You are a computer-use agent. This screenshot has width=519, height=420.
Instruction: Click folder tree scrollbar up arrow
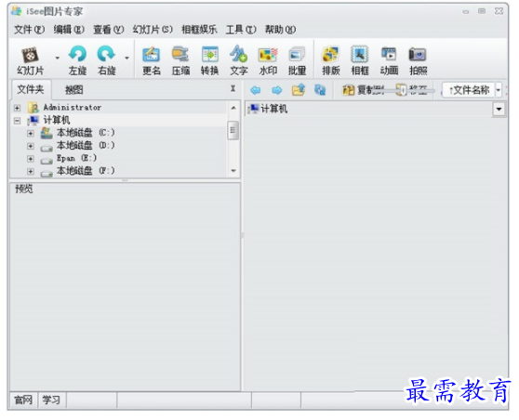[x=233, y=108]
